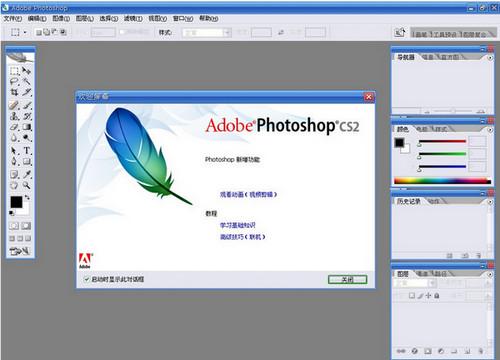Click foreground color swatch in toolbox
The height and width of the screenshot is (360, 500).
click(16, 202)
